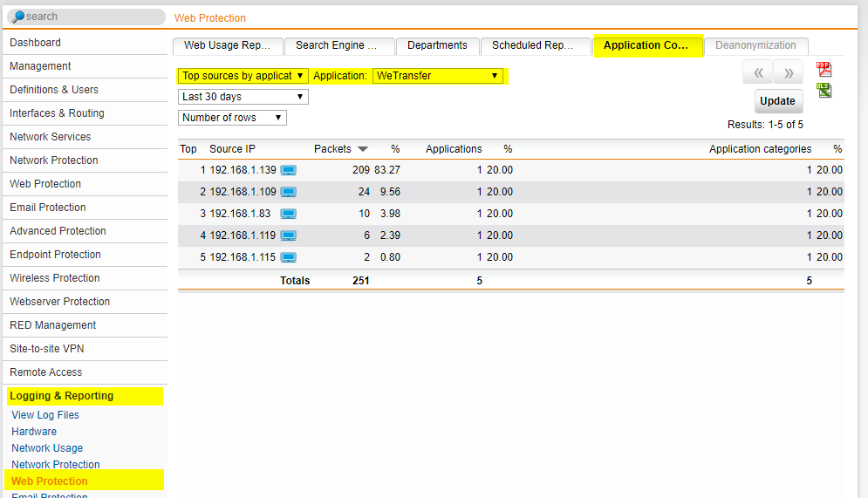The height and width of the screenshot is (498, 868).
Task: Click the computer icon next to 192.168.1.115
Action: coord(289,257)
